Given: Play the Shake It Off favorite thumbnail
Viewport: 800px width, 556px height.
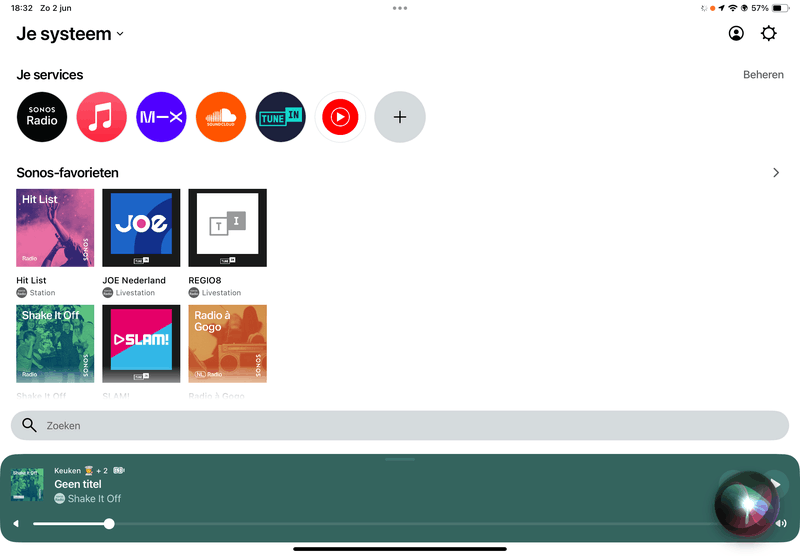Looking at the screenshot, I should pyautogui.click(x=55, y=344).
